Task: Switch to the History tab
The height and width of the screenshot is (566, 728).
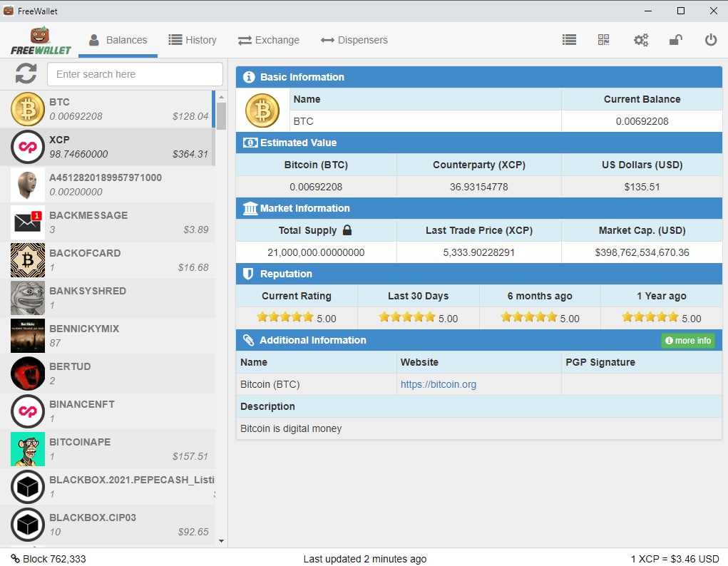Action: pos(193,40)
